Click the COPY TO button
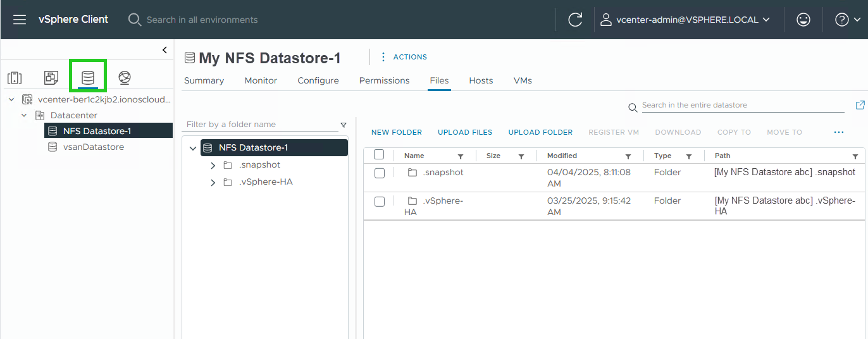 click(734, 132)
